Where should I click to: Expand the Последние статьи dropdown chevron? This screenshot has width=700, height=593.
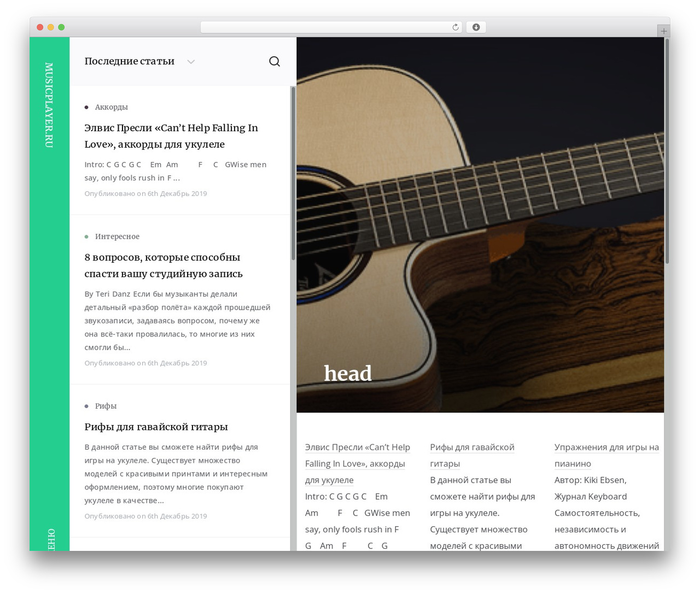pos(191,62)
